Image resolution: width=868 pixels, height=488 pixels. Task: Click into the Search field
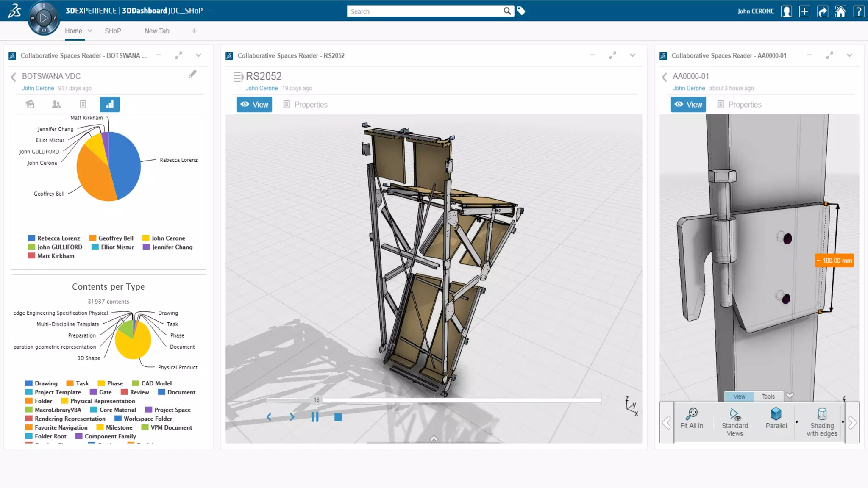[x=424, y=11]
